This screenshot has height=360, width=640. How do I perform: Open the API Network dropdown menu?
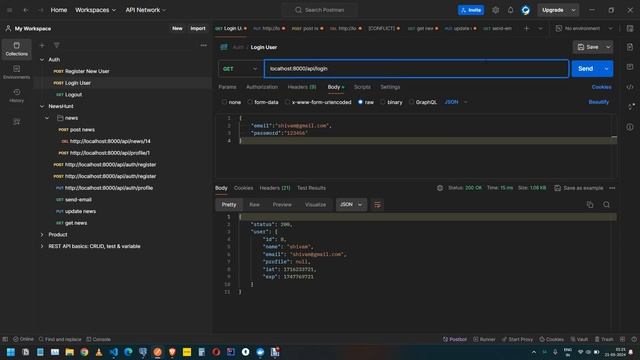click(145, 10)
